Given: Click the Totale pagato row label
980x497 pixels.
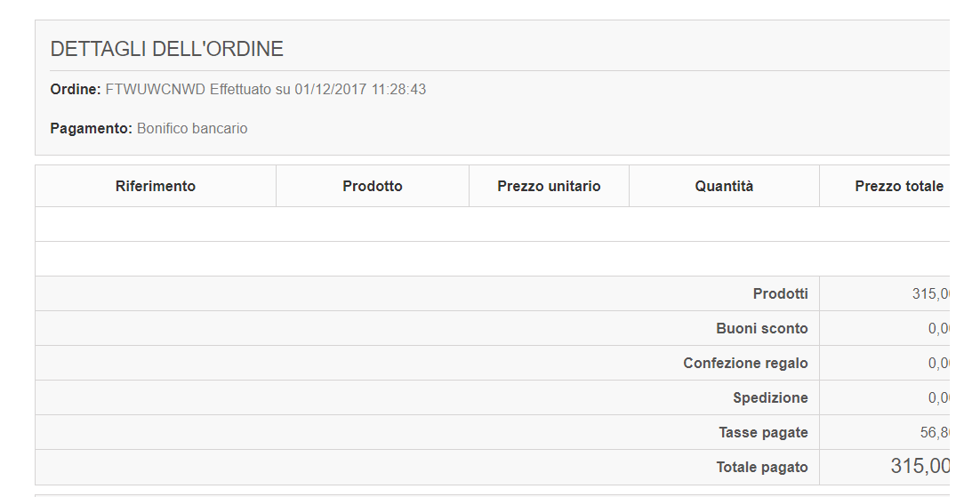Looking at the screenshot, I should pyautogui.click(x=762, y=468).
